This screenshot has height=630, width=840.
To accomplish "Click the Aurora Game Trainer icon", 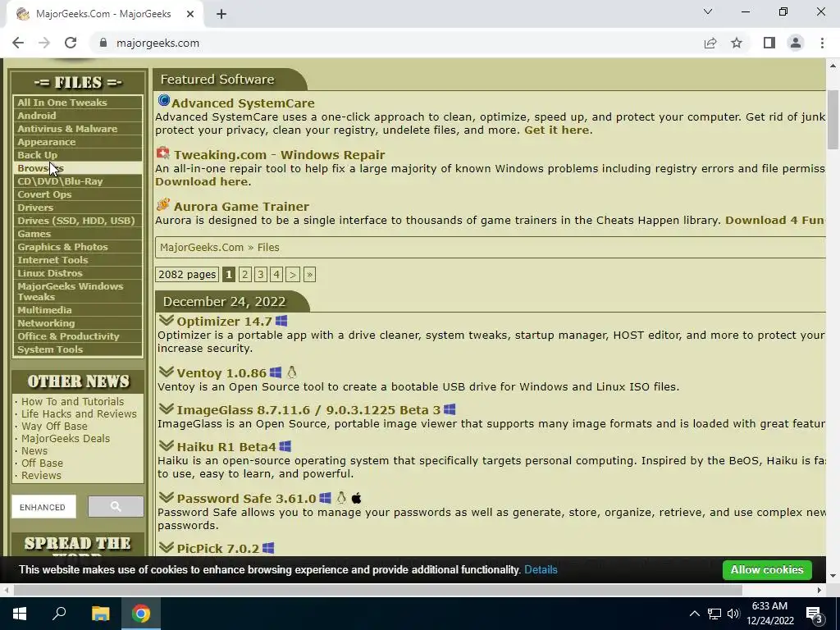I will pyautogui.click(x=163, y=204).
